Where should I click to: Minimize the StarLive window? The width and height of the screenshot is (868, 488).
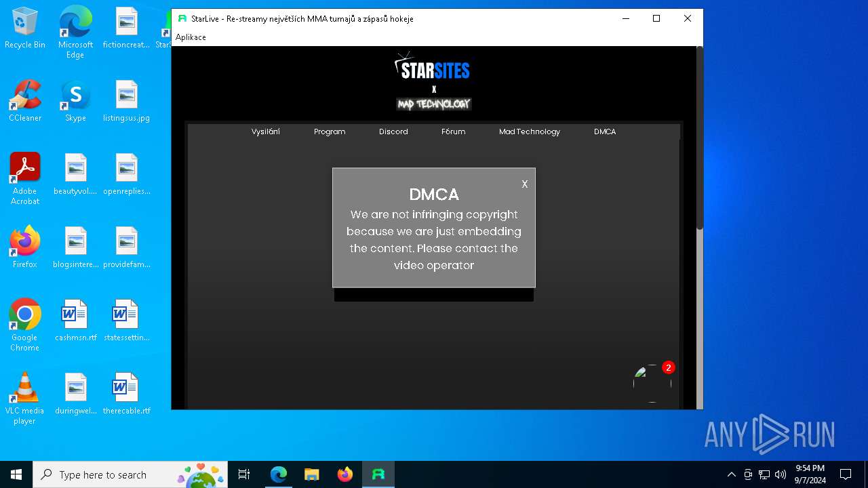coord(626,19)
